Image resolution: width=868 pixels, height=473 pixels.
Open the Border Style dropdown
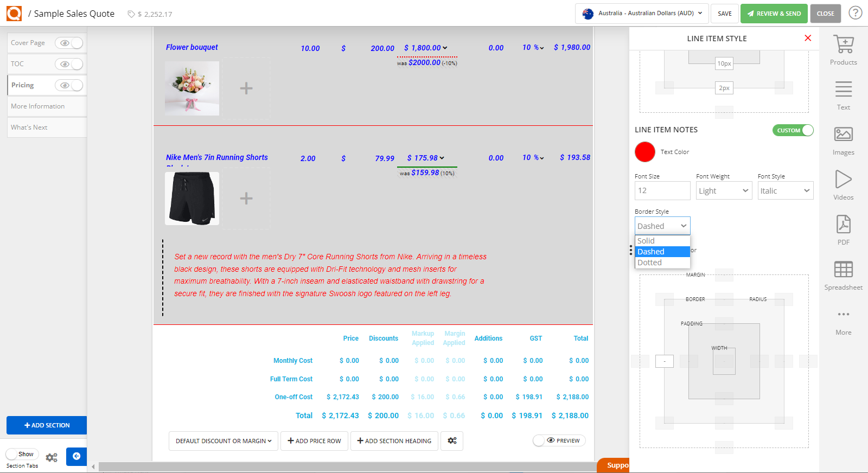coord(662,226)
